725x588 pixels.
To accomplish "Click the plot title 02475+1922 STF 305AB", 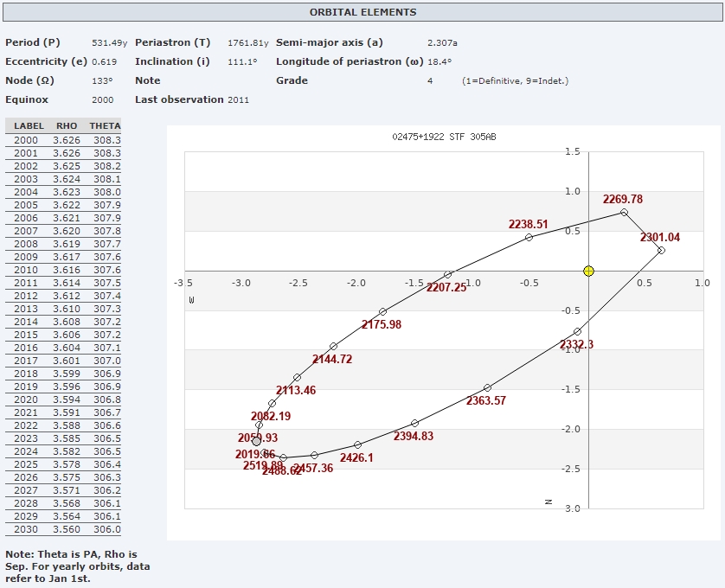I will tap(444, 137).
